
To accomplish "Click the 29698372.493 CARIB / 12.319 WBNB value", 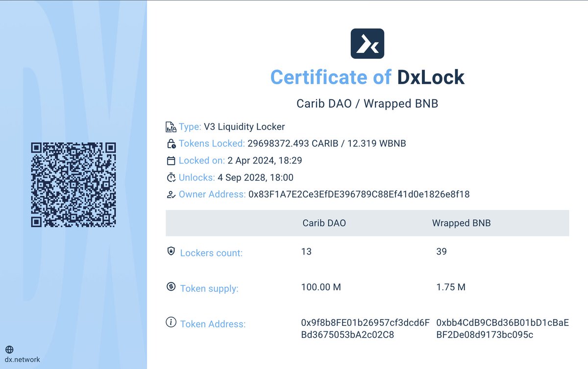I will (327, 144).
